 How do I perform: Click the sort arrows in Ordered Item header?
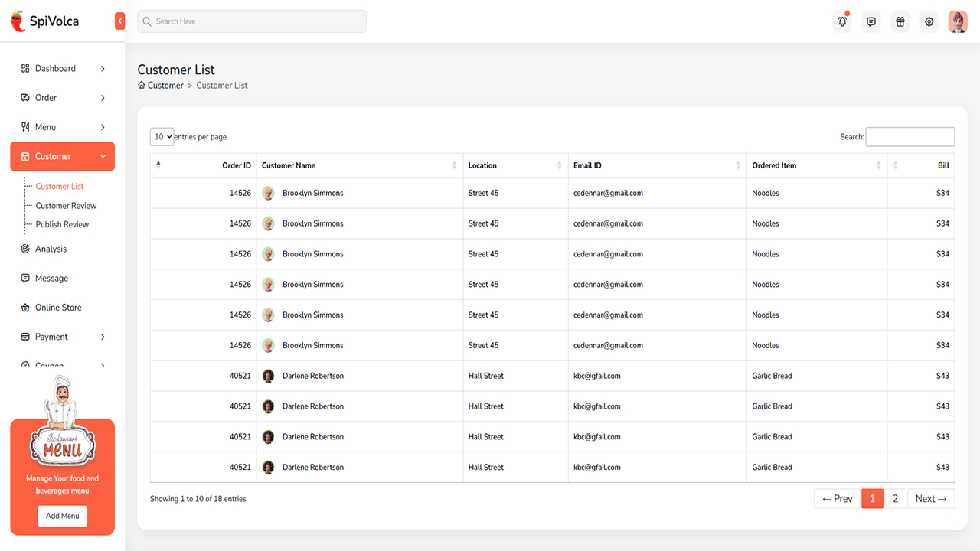point(879,165)
